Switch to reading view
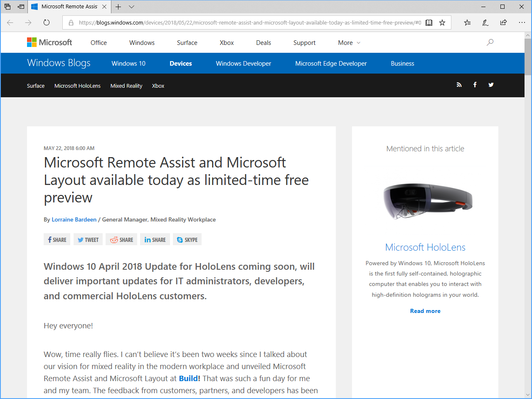The width and height of the screenshot is (532, 399). pyautogui.click(x=429, y=23)
